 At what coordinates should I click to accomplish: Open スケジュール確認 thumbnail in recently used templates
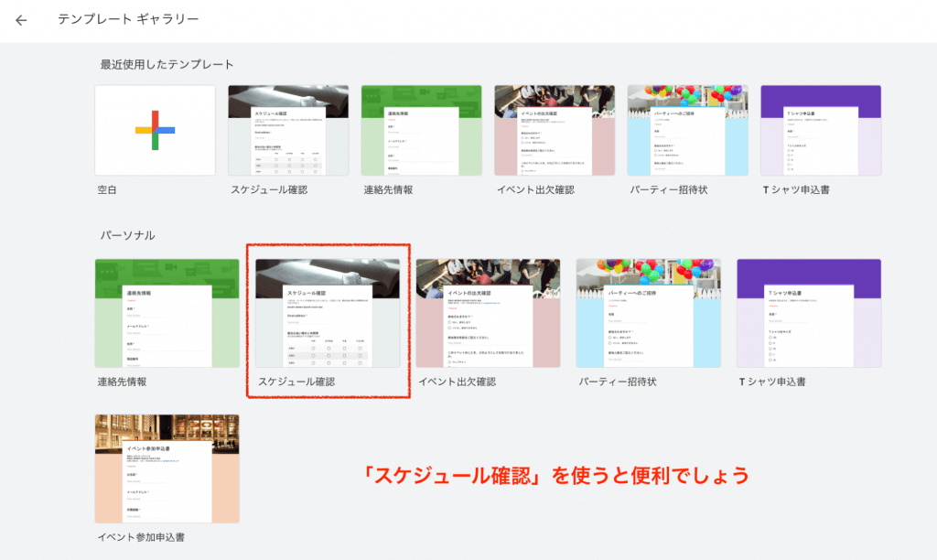[x=287, y=130]
